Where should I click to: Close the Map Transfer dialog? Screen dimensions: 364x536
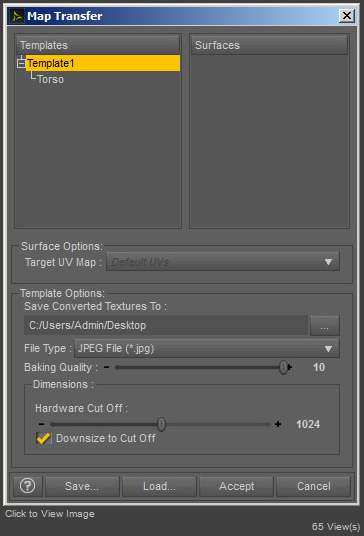pyautogui.click(x=347, y=16)
